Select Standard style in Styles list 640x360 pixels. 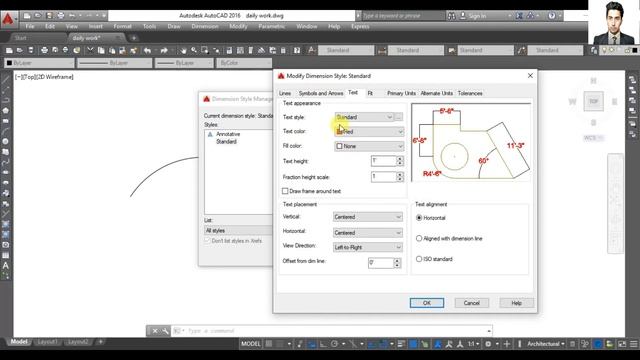[x=226, y=142]
